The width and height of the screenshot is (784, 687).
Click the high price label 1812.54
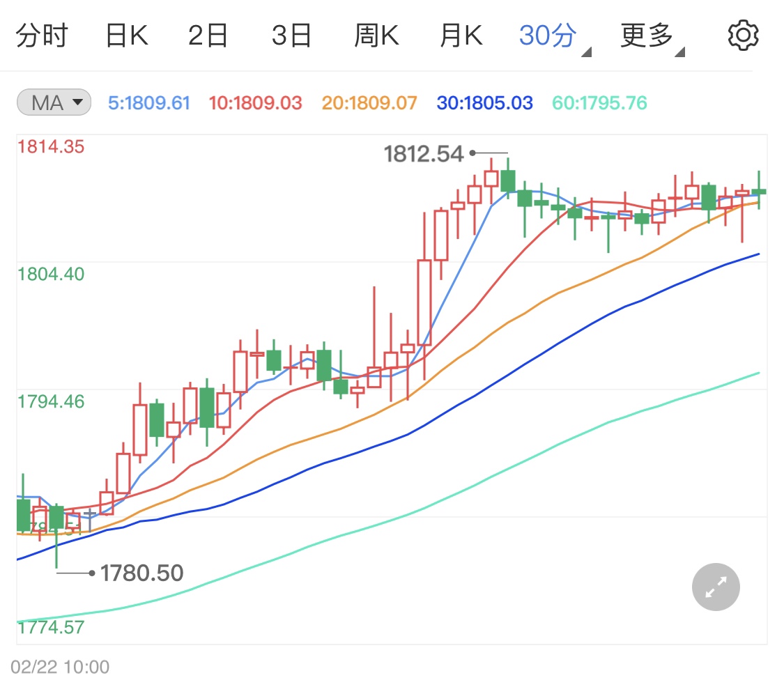pyautogui.click(x=424, y=154)
